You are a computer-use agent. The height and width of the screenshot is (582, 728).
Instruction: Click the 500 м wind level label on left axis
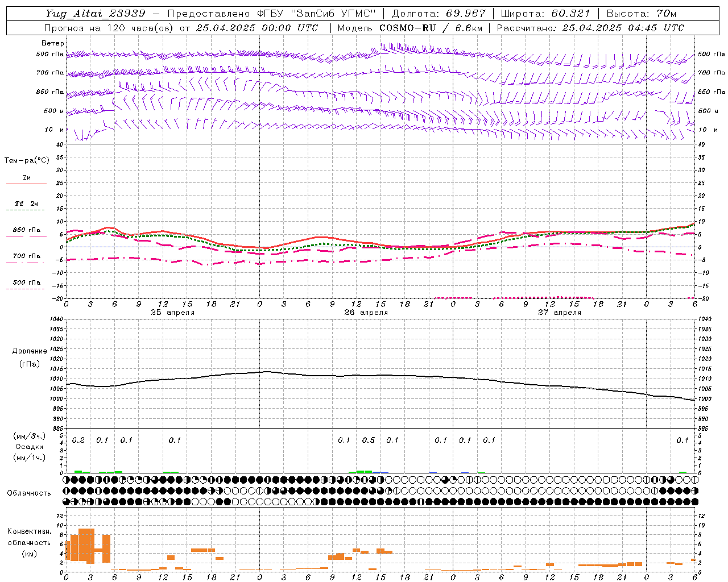pos(54,111)
